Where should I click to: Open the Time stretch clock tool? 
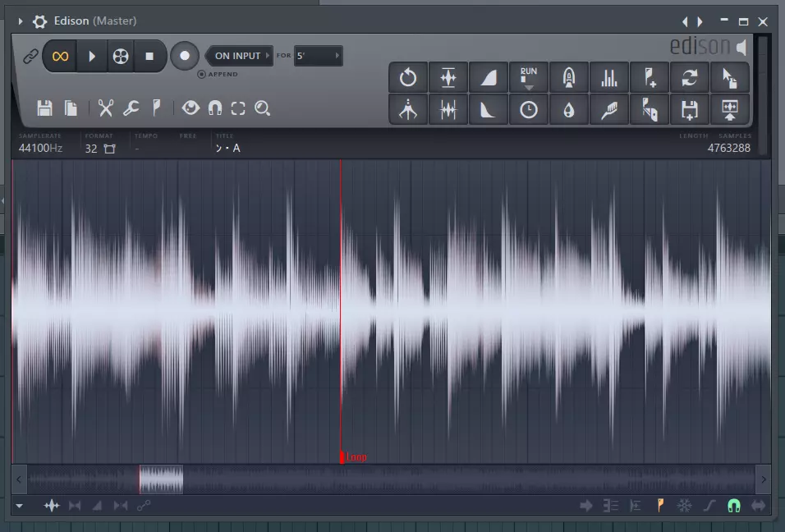pos(529,110)
